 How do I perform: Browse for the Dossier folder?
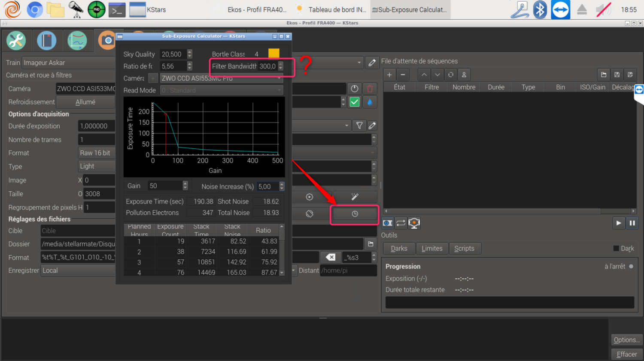371,244
